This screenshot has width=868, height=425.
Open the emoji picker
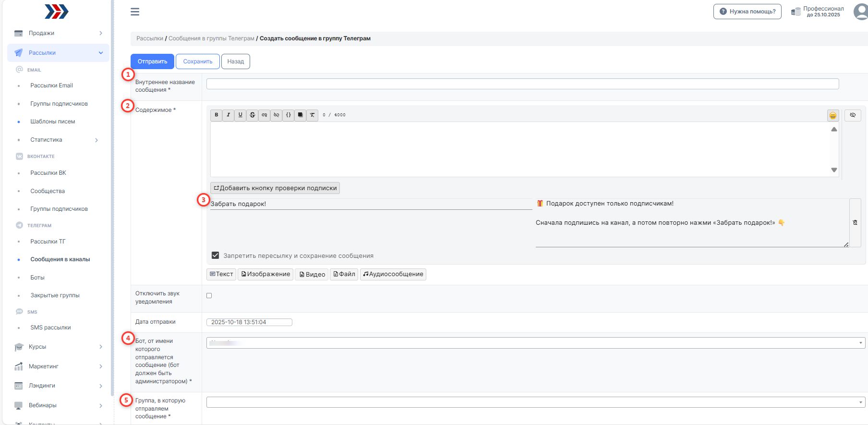coord(833,115)
